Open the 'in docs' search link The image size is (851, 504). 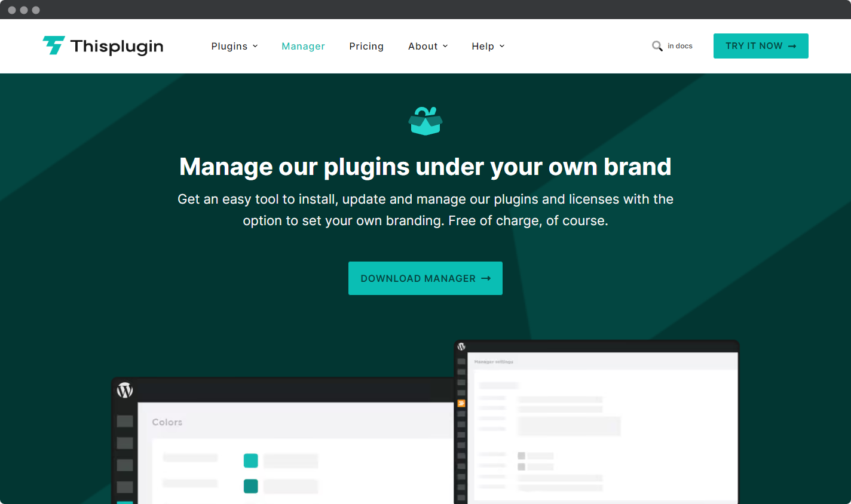coord(679,45)
